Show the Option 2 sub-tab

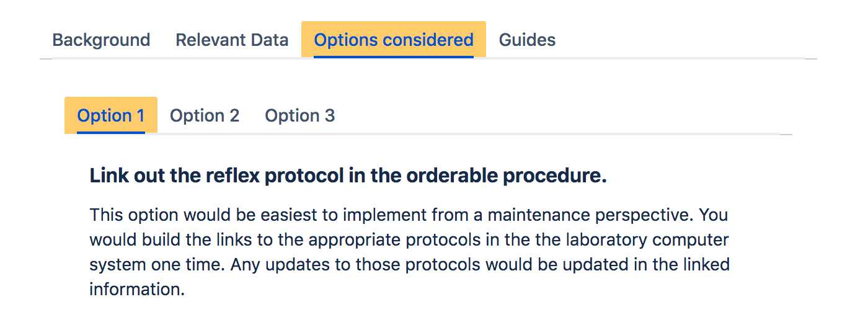(205, 116)
